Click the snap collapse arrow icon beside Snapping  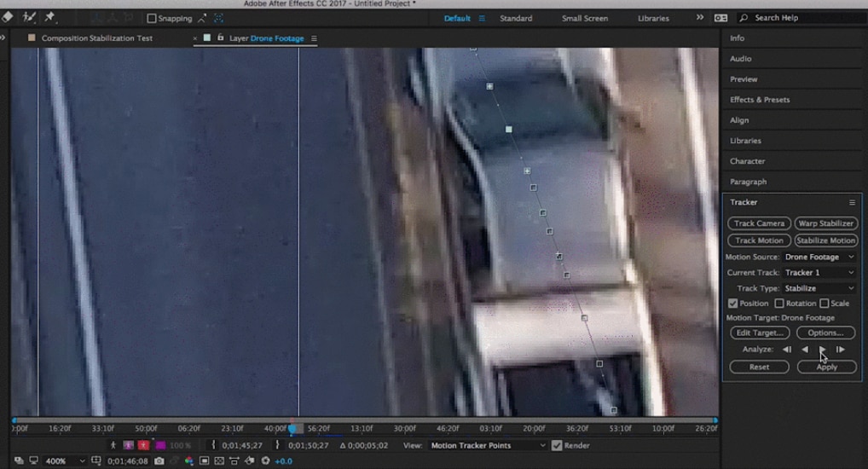click(202, 18)
